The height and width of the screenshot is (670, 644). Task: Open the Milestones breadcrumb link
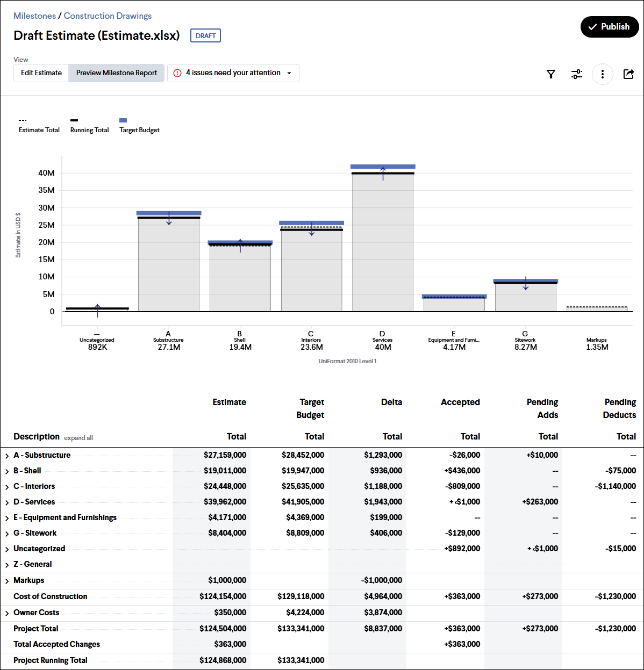(x=34, y=16)
